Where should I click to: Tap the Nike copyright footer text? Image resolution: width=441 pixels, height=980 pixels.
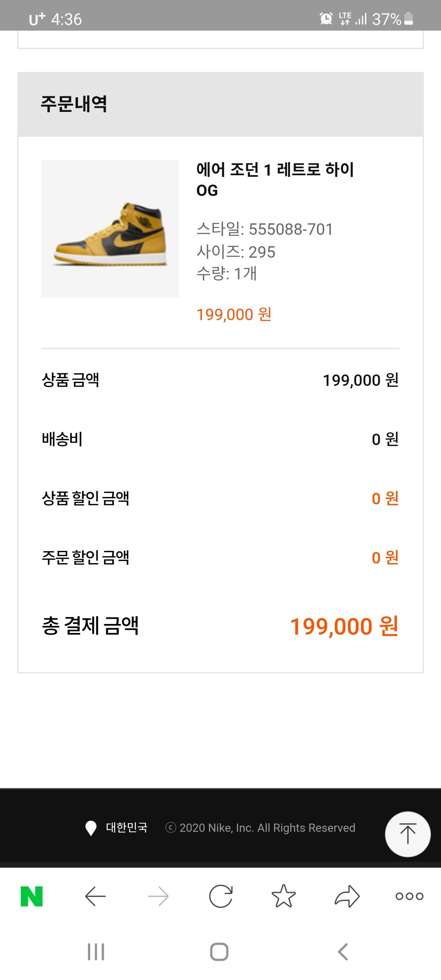[x=260, y=828]
